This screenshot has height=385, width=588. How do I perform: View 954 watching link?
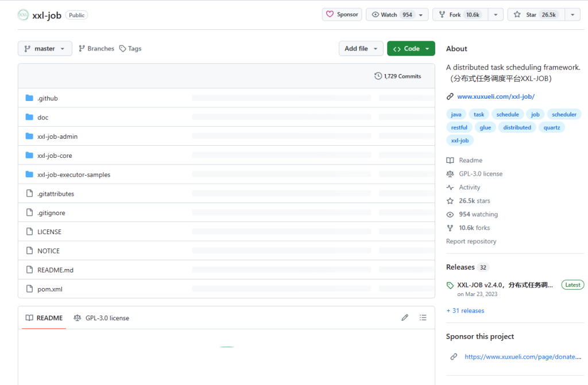[x=478, y=214]
